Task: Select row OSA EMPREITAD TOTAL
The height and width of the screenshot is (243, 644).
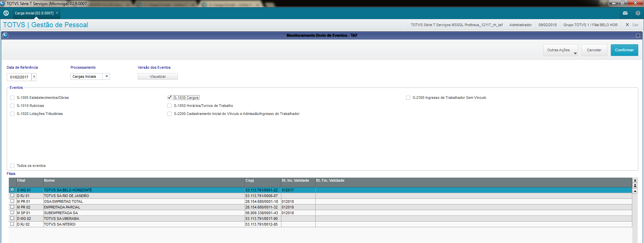Action: 320,201
